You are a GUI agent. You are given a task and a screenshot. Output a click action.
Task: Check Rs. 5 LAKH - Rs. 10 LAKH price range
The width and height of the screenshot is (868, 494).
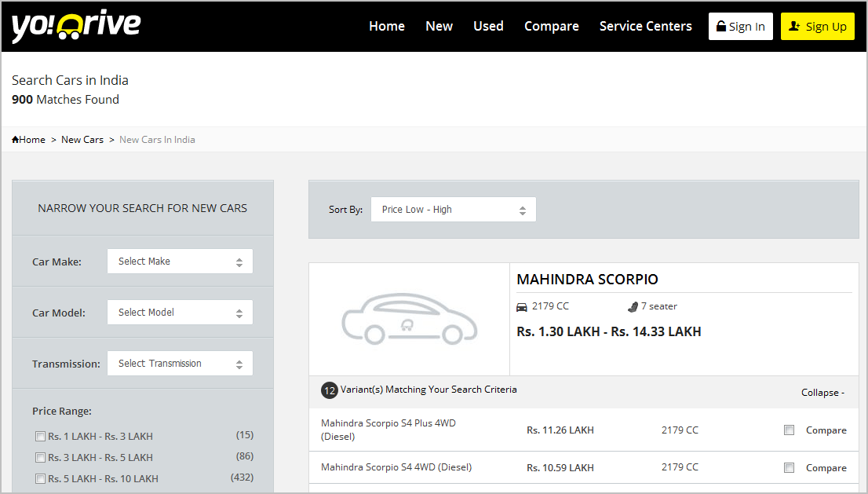pos(40,478)
